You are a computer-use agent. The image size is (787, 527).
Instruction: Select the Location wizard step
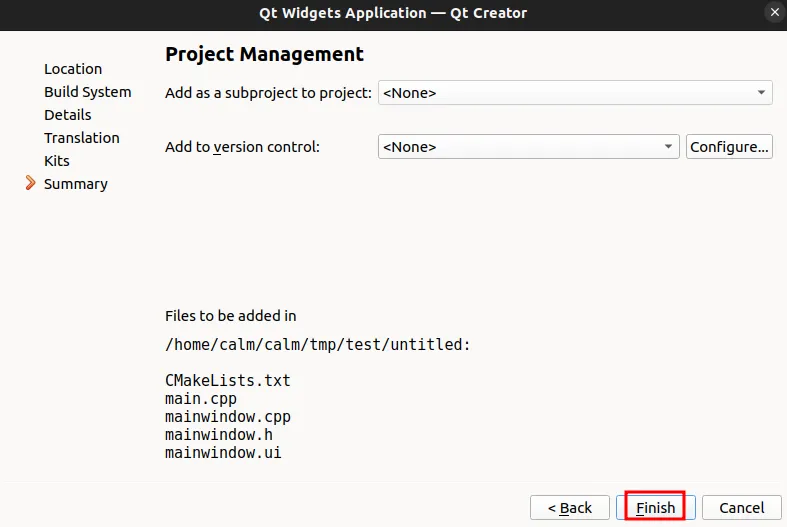pyautogui.click(x=73, y=69)
